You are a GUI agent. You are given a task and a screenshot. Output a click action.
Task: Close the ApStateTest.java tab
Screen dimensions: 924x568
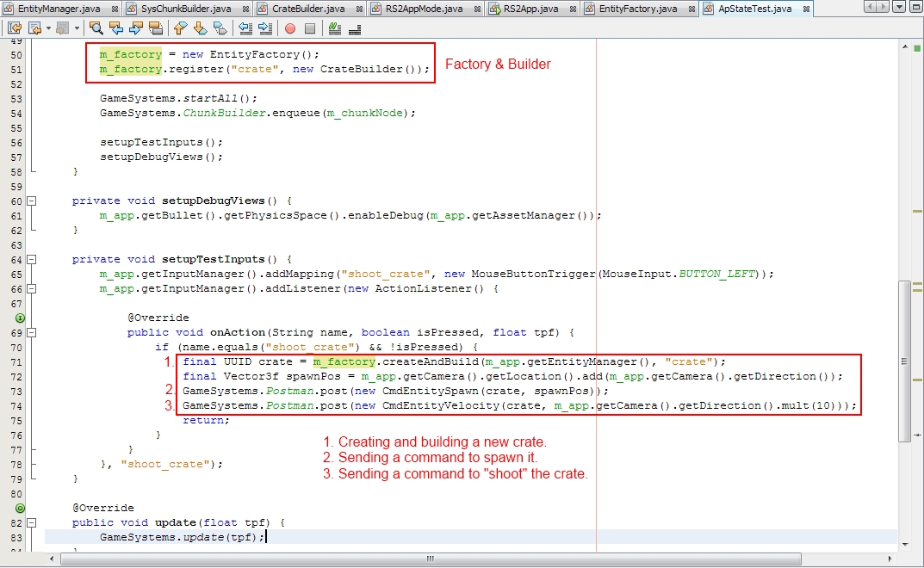806,9
